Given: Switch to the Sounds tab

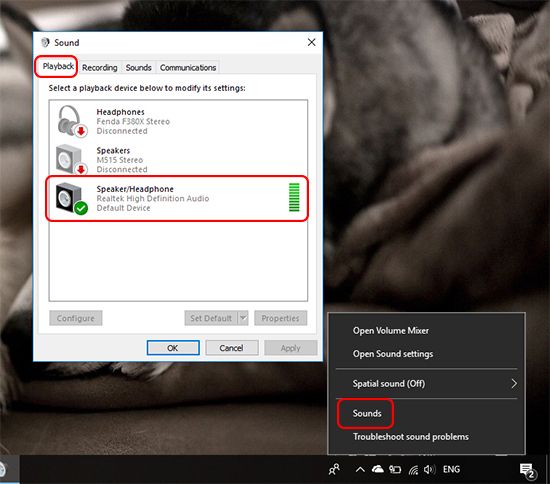Looking at the screenshot, I should click(x=139, y=68).
